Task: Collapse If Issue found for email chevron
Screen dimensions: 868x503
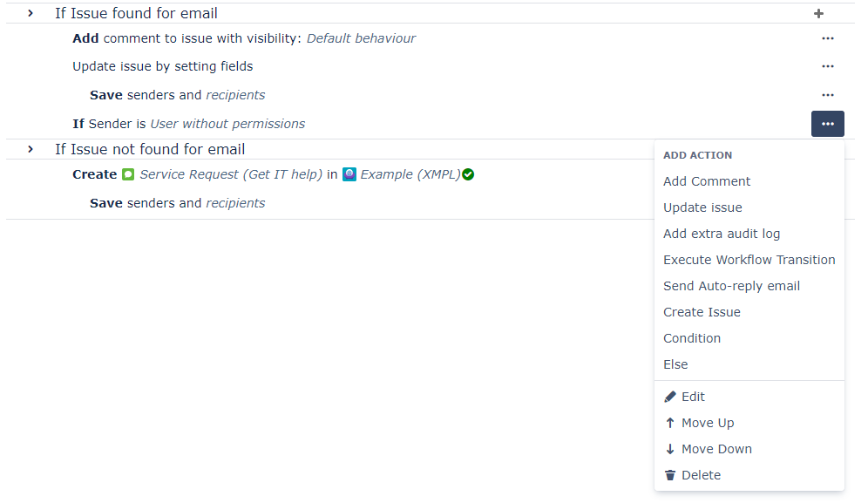Action: point(31,13)
